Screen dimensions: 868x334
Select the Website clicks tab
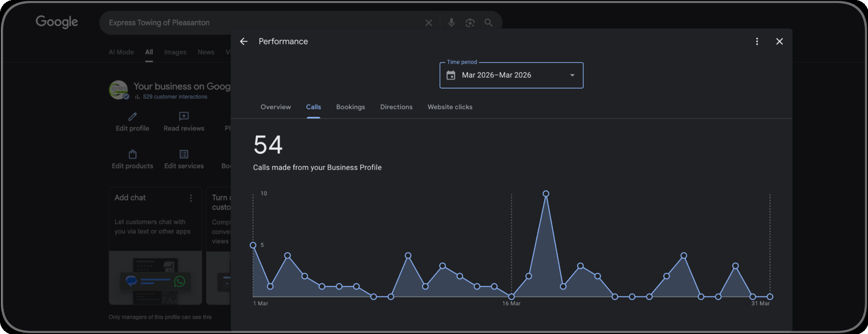(x=450, y=107)
